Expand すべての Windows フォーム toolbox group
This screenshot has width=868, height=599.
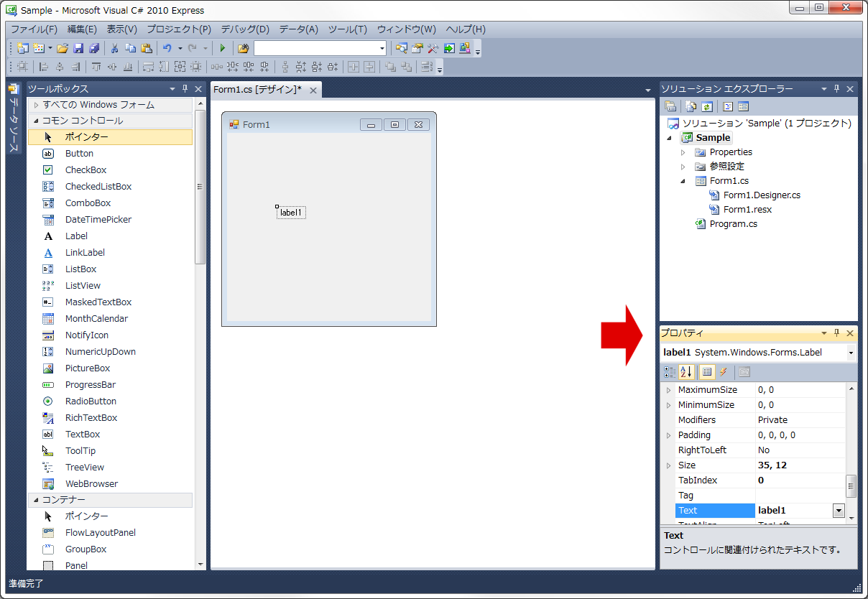[x=37, y=105]
